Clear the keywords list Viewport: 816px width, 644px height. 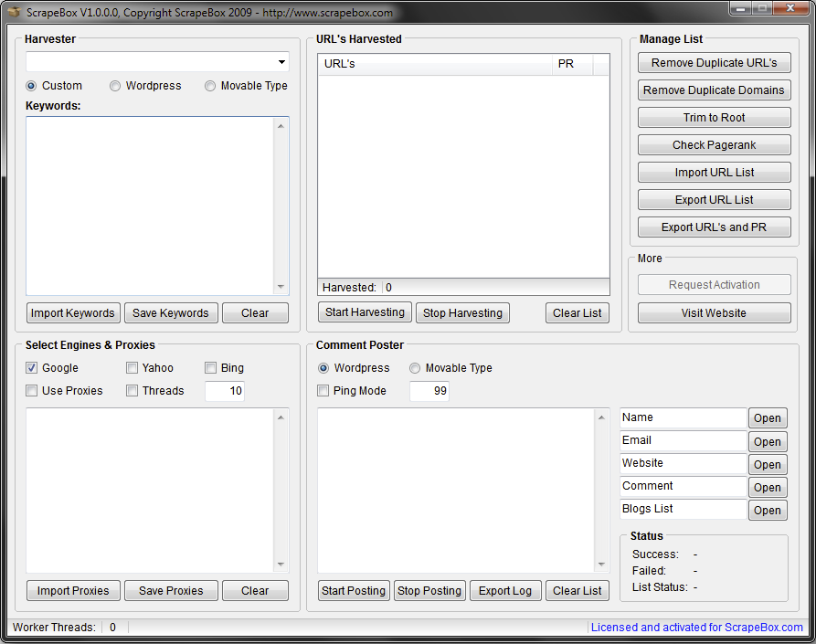(x=255, y=313)
